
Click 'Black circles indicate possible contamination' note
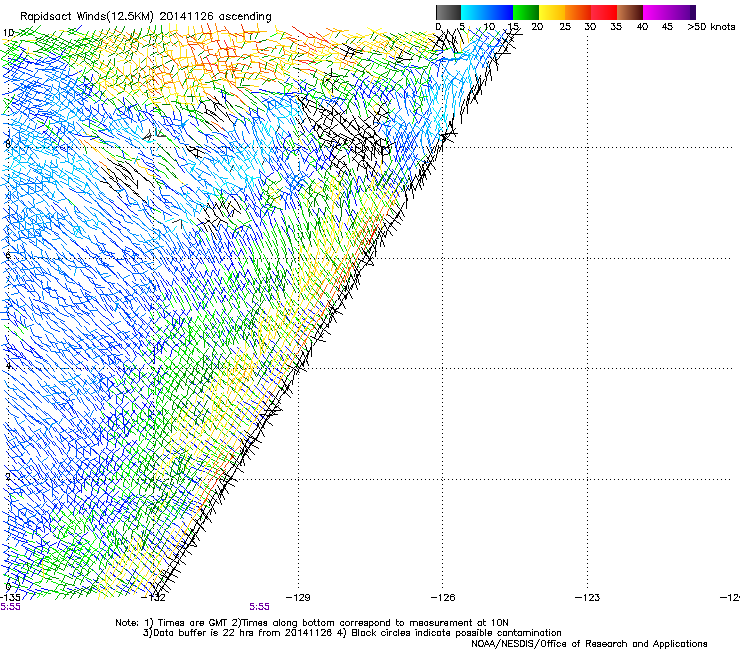click(456, 633)
